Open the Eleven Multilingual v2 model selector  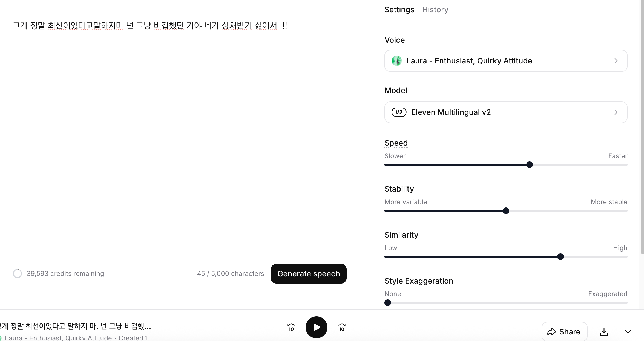(x=505, y=112)
